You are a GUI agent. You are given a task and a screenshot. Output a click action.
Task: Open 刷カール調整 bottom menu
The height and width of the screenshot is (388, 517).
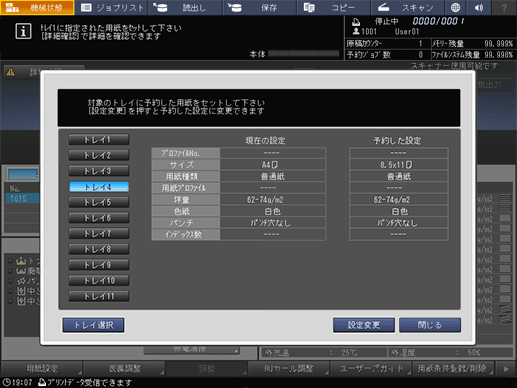[289, 368]
